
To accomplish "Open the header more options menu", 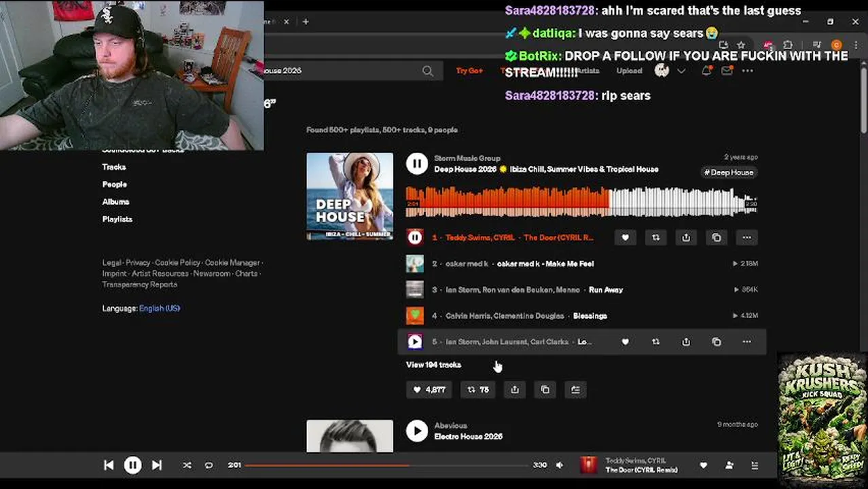I will click(x=747, y=71).
